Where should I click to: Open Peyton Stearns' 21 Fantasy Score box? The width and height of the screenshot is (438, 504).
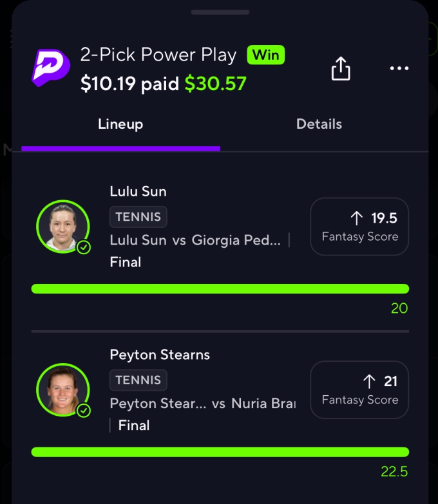pyautogui.click(x=359, y=390)
